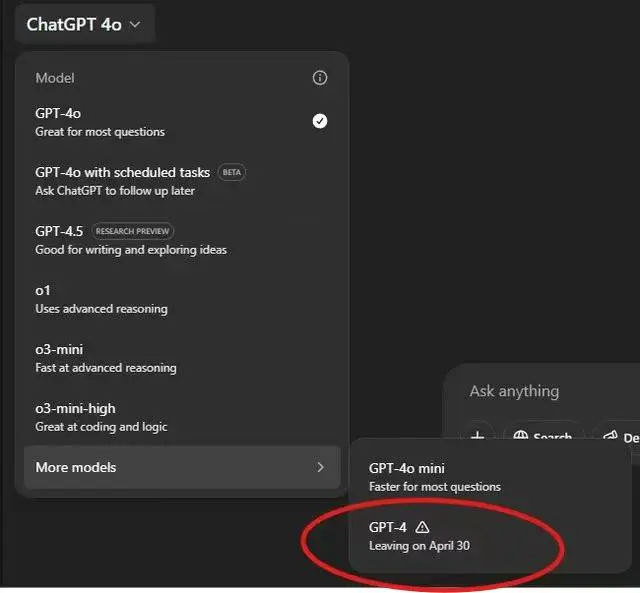Open the ChatGPT 4o model dropdown
The image size is (640, 593).
tap(84, 24)
